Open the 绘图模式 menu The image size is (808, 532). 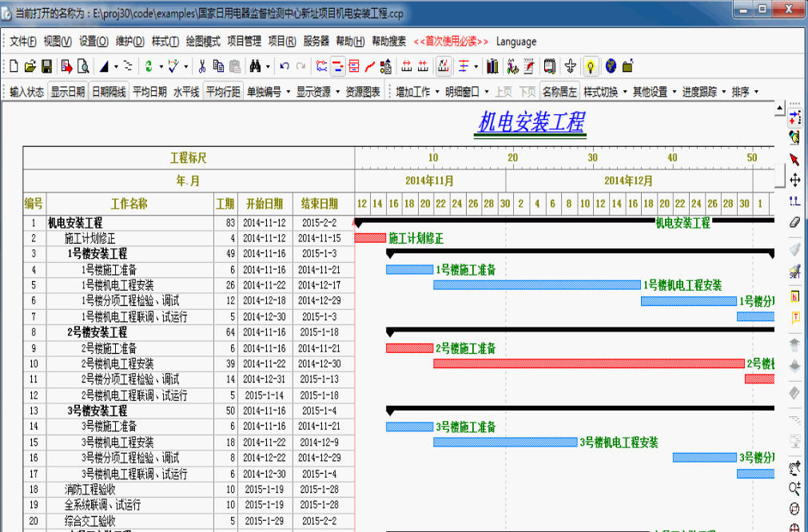[x=203, y=42]
